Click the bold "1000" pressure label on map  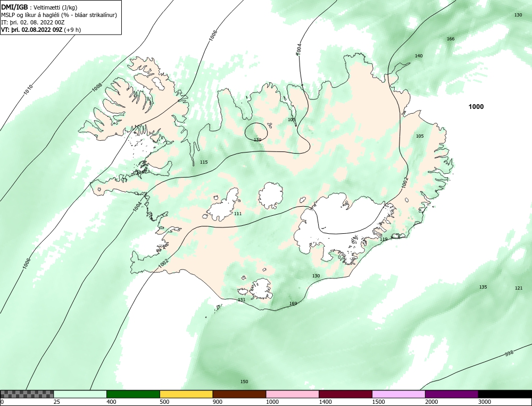(476, 107)
